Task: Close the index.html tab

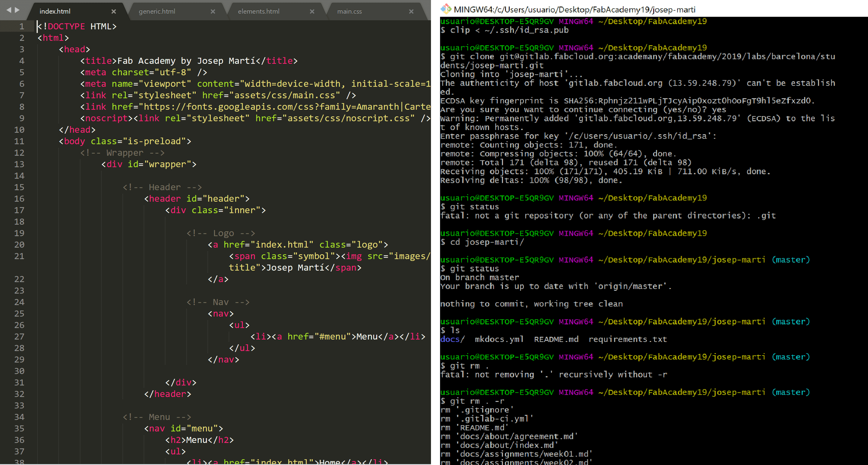Action: point(113,11)
